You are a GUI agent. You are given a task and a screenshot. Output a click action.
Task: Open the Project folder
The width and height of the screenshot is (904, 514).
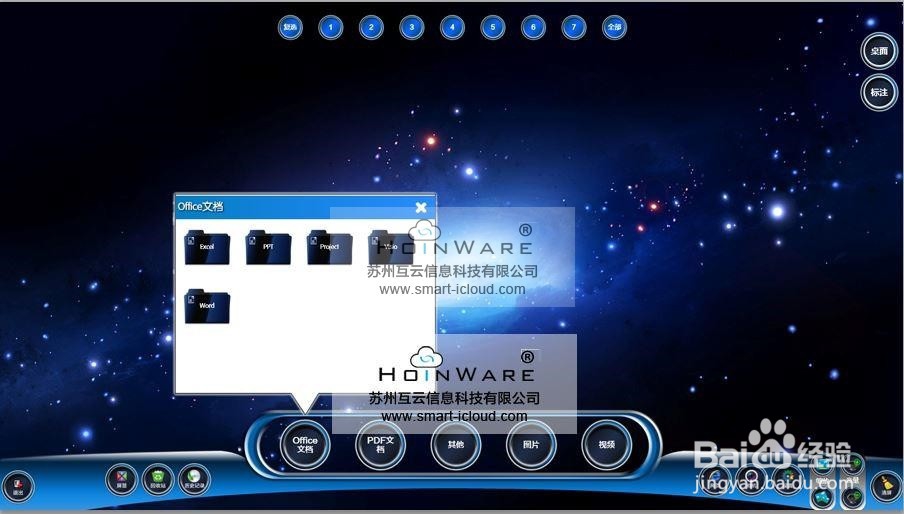pyautogui.click(x=329, y=247)
